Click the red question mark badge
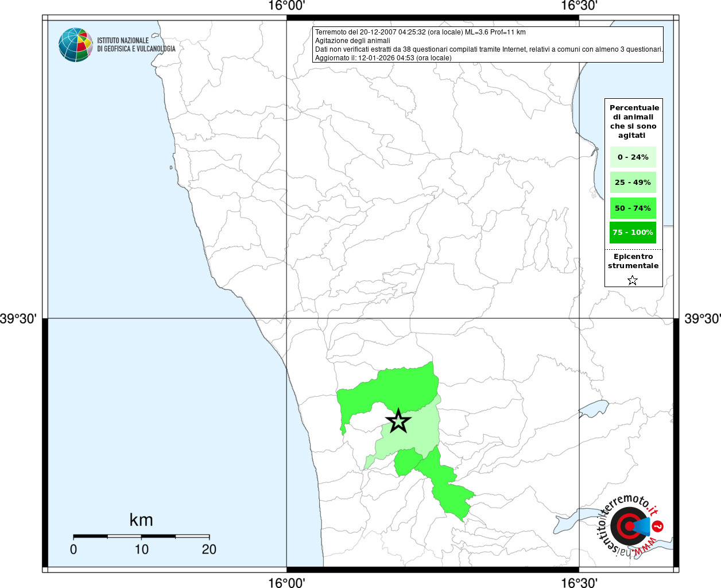The image size is (721, 588). coord(658,526)
